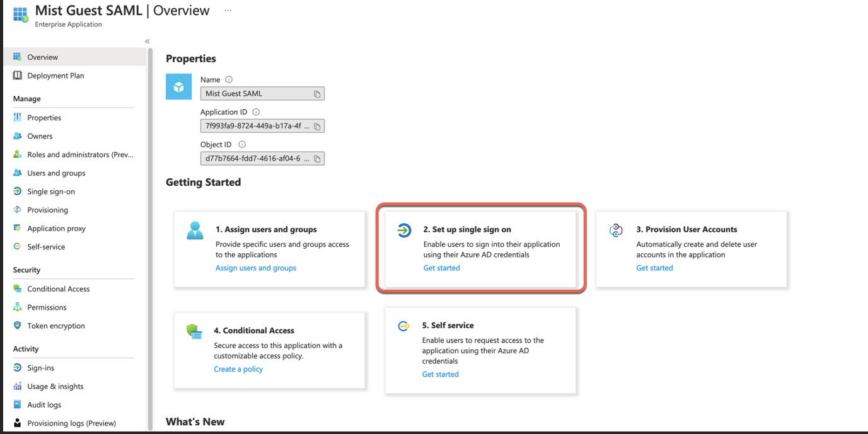Select Deployment Plan in the sidebar
Viewport: 868px width, 434px height.
pyautogui.click(x=55, y=76)
